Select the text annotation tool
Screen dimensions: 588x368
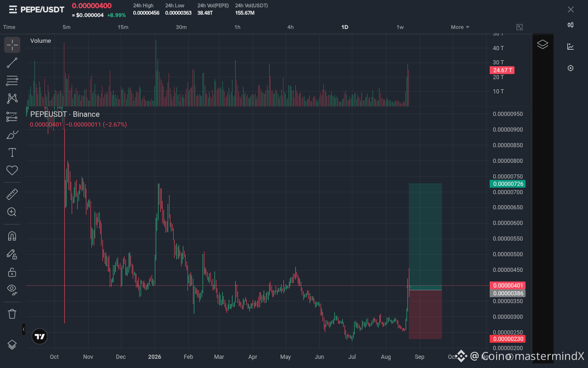(12, 153)
